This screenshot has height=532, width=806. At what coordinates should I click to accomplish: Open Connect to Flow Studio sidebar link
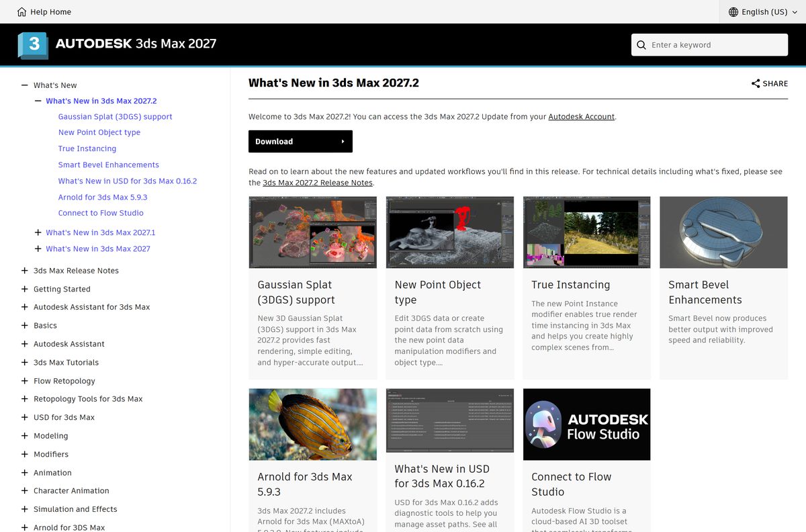(x=101, y=213)
